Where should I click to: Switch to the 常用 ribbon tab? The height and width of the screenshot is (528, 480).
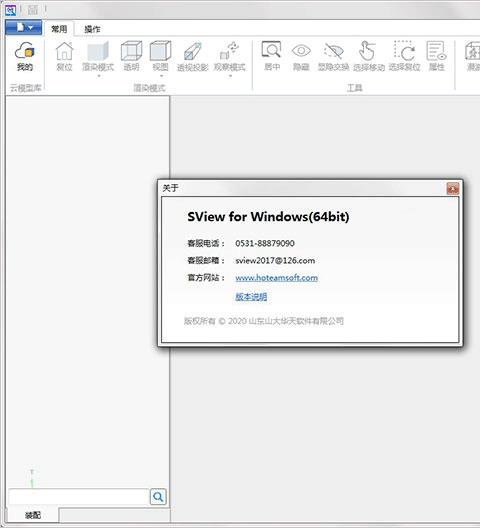(x=59, y=29)
